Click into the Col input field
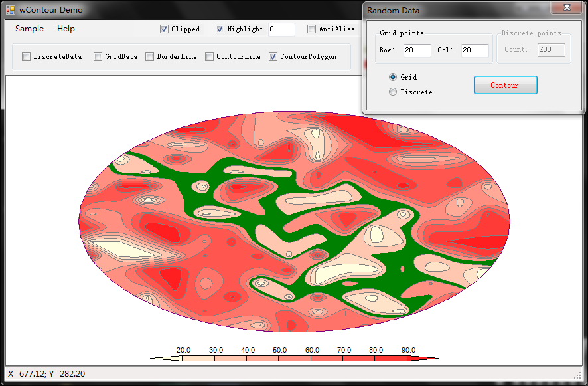This screenshot has height=386, width=588. [475, 50]
